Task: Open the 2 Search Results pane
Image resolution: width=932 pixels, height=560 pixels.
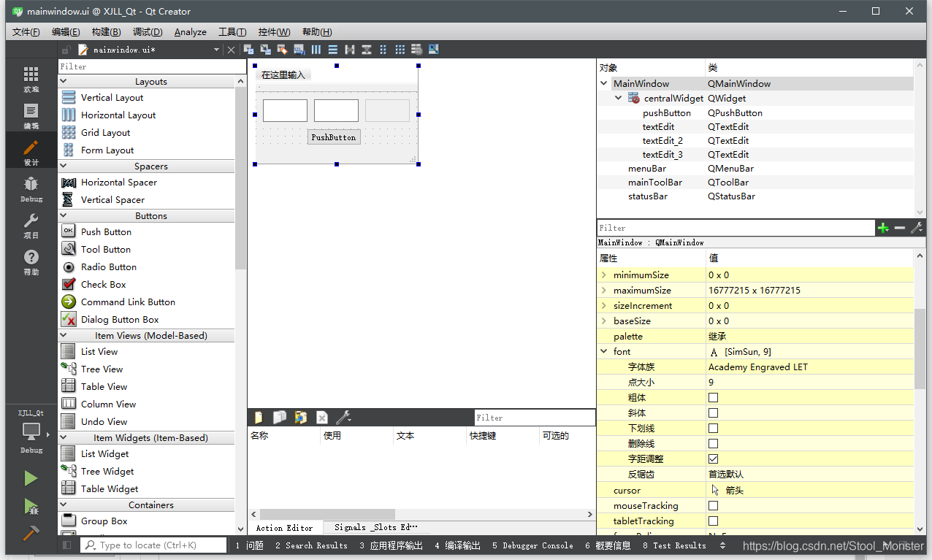Action: click(x=311, y=545)
